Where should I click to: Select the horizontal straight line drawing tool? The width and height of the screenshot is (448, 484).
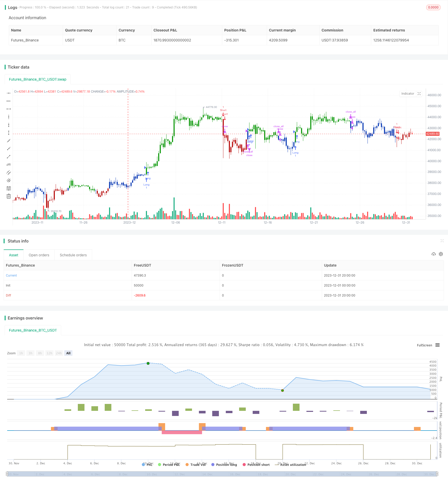[x=9, y=93]
